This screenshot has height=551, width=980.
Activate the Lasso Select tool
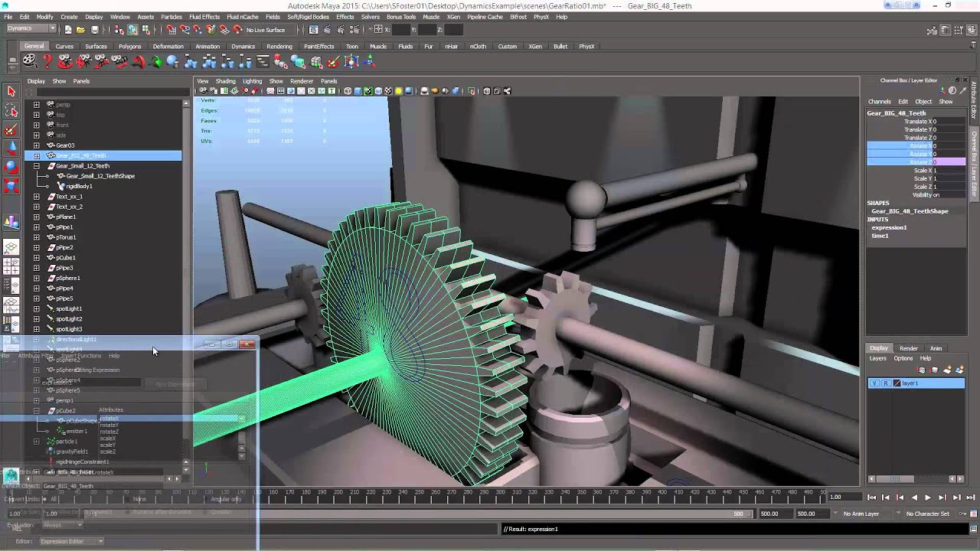(x=11, y=112)
